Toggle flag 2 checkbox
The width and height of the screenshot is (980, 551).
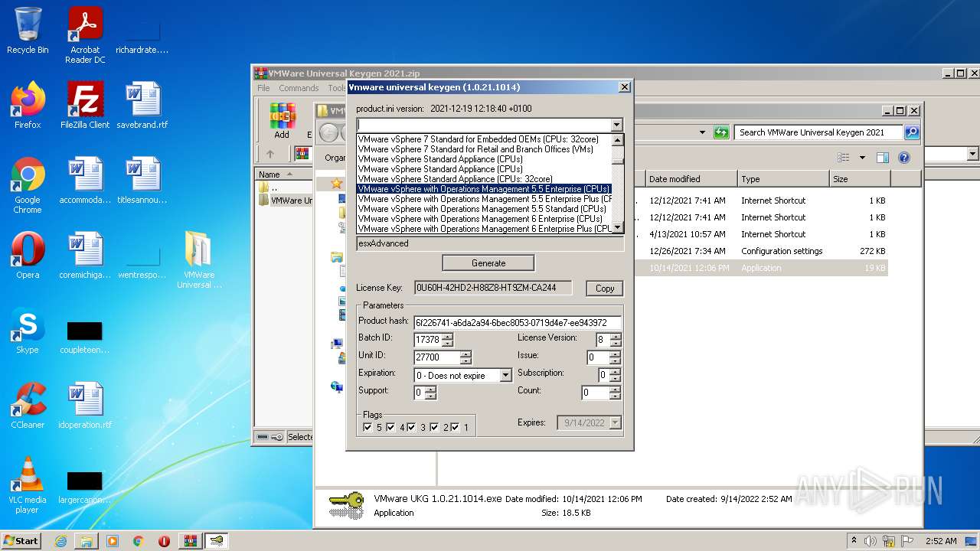click(434, 427)
